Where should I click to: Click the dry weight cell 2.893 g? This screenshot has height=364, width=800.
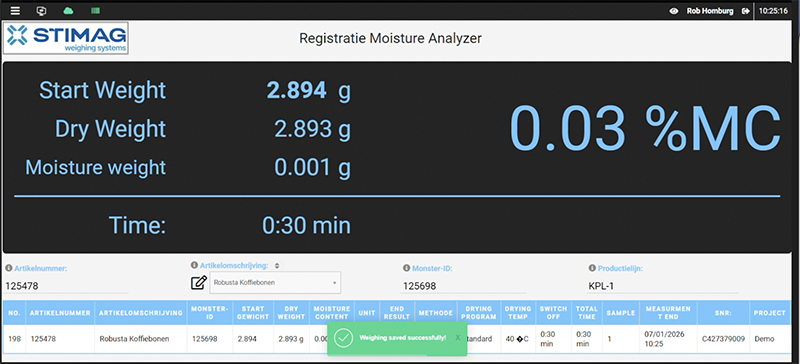(291, 338)
